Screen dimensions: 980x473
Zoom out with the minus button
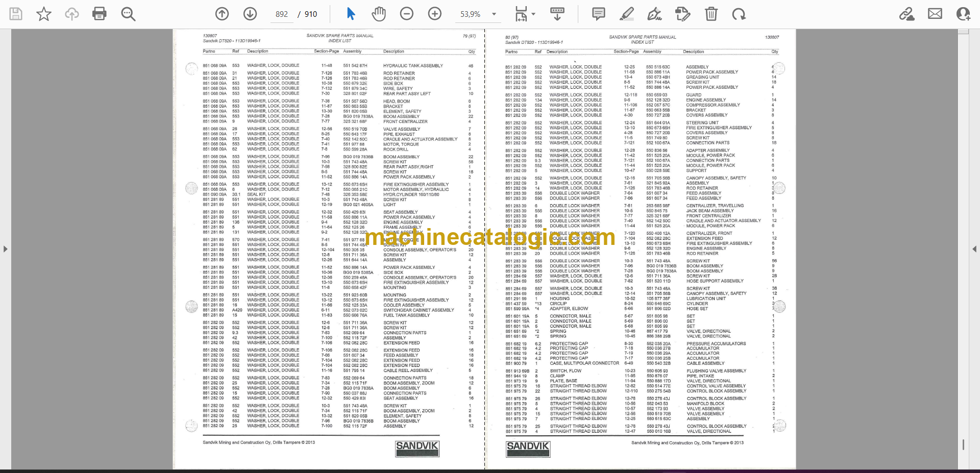pos(407,14)
